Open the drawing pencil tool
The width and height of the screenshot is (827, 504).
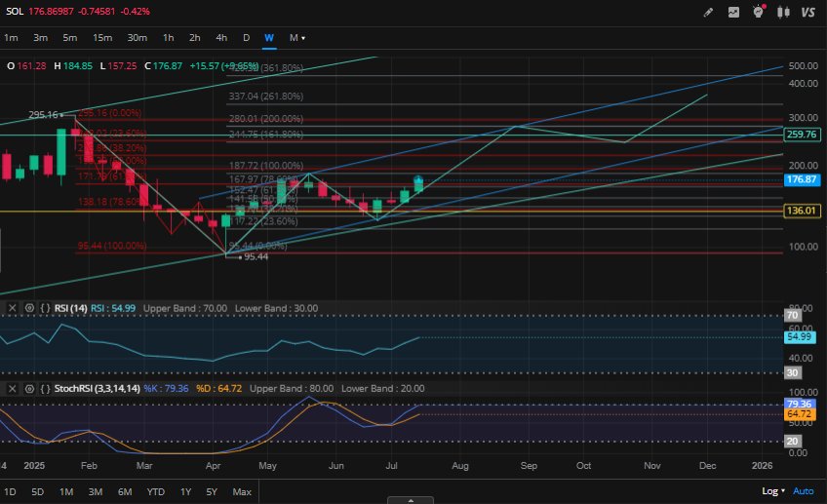(708, 12)
